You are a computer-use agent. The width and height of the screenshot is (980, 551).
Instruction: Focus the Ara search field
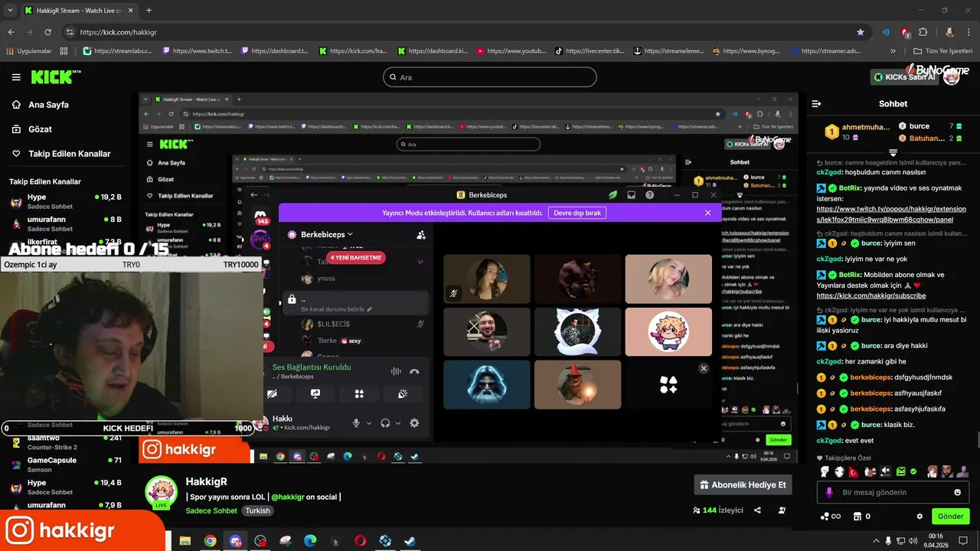(x=489, y=77)
